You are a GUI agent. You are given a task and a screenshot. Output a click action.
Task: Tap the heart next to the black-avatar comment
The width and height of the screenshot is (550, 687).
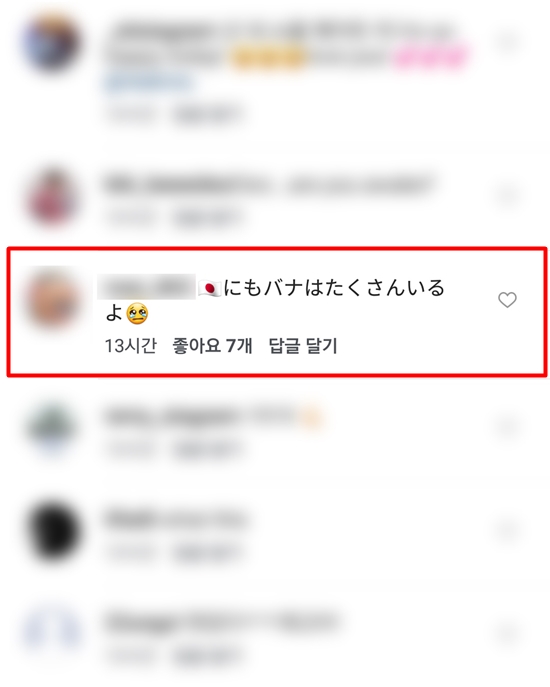[x=507, y=531]
